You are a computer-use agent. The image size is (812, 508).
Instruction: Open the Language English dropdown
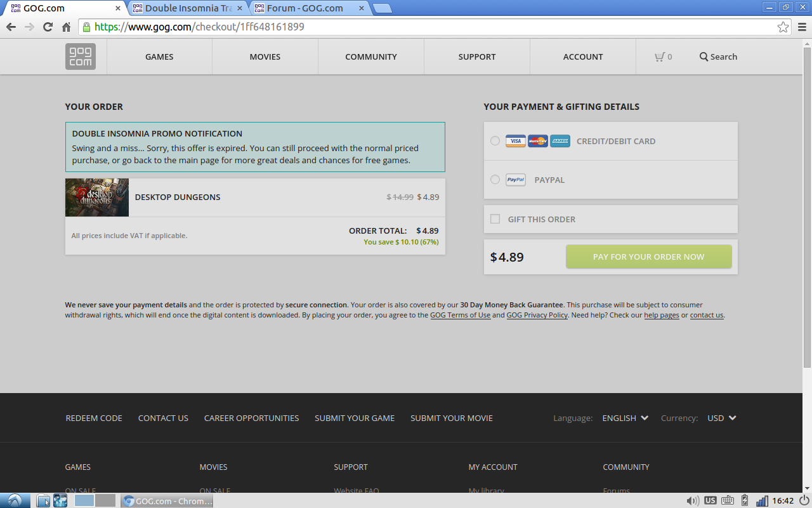click(x=625, y=418)
